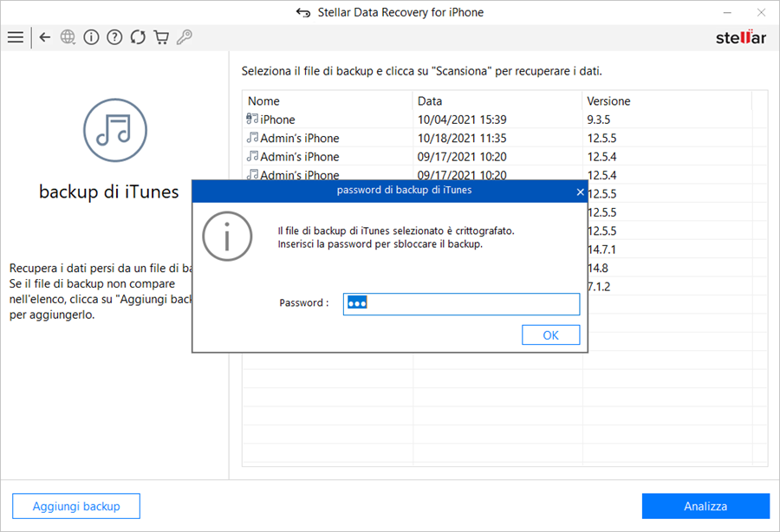The image size is (780, 532).
Task: Click the backup icon beside iPhone 9.3.5
Action: pyautogui.click(x=252, y=119)
